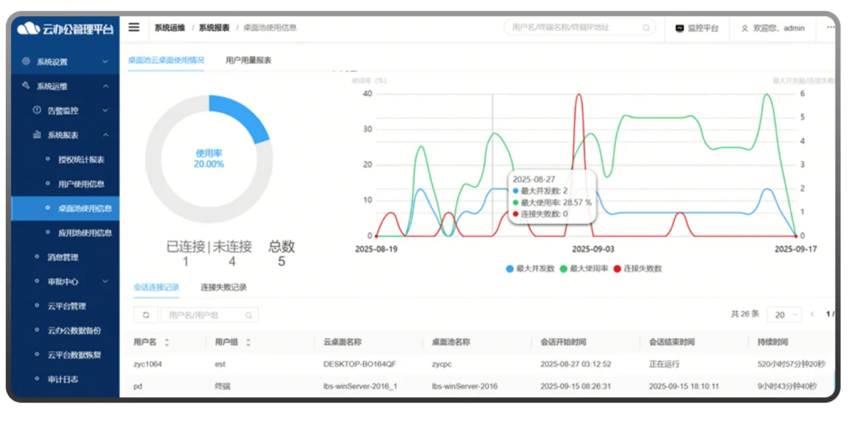Expand the 系统设置 sidebar menu
The height and width of the screenshot is (425, 868).
(x=64, y=62)
